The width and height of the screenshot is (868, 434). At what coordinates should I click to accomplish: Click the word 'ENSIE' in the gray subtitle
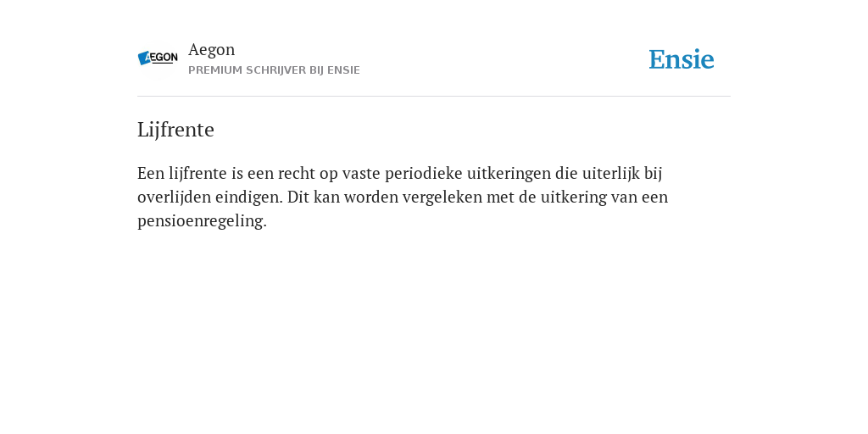(343, 70)
